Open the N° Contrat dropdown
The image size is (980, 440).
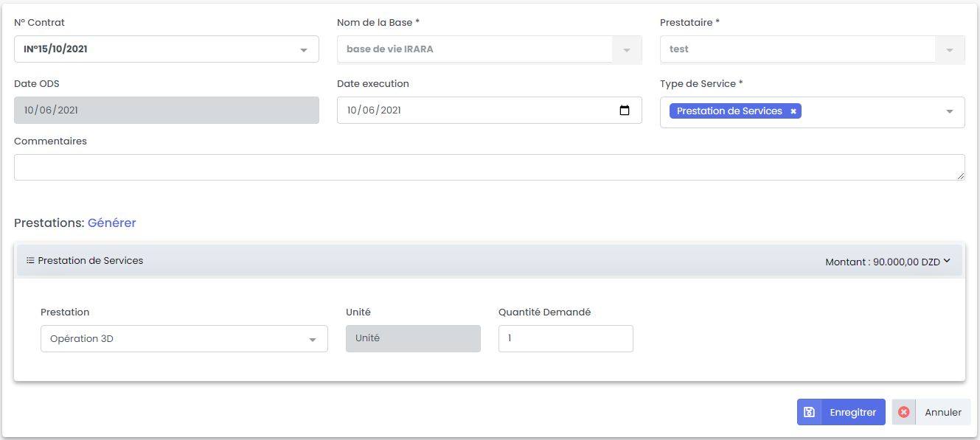(303, 50)
